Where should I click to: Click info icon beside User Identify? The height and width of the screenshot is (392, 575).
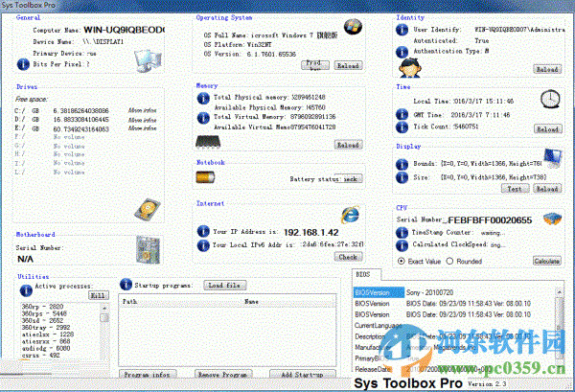(x=402, y=30)
